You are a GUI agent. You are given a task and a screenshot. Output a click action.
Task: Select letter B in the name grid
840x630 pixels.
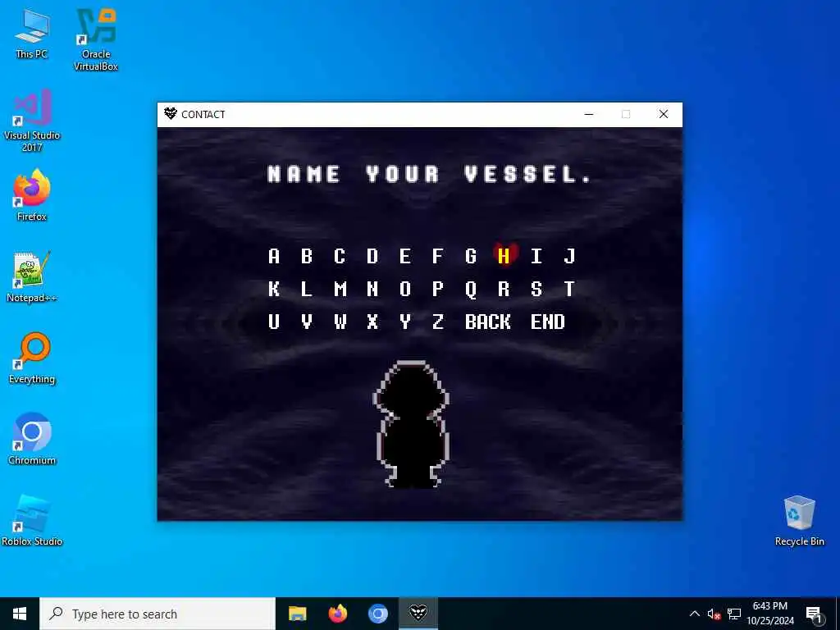[x=307, y=256]
